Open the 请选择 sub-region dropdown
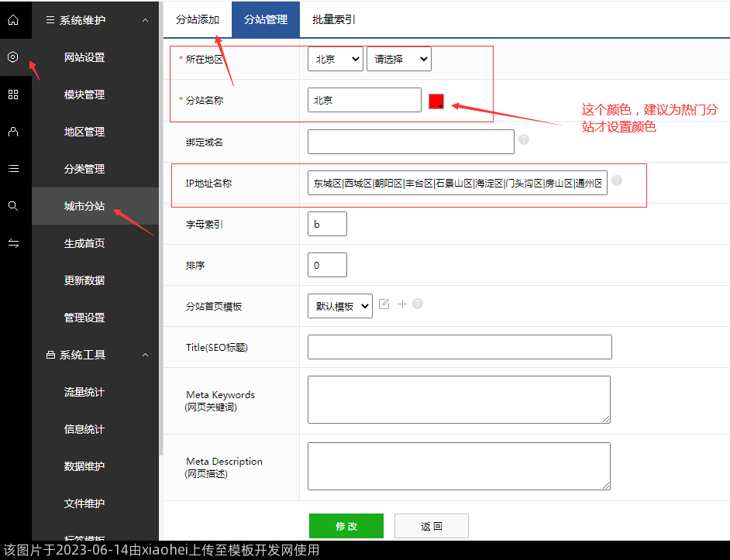730x560 pixels. point(398,59)
